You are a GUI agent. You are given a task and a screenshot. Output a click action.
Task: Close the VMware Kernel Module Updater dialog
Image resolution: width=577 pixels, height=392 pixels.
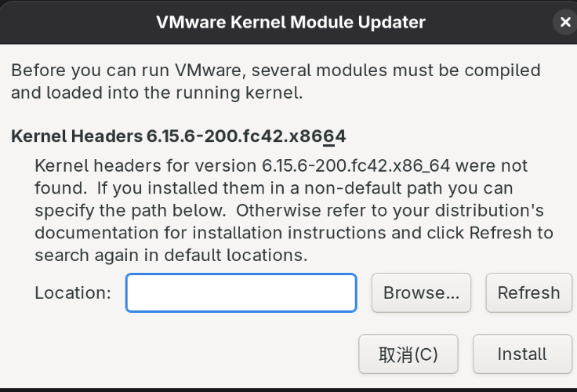pos(564,23)
